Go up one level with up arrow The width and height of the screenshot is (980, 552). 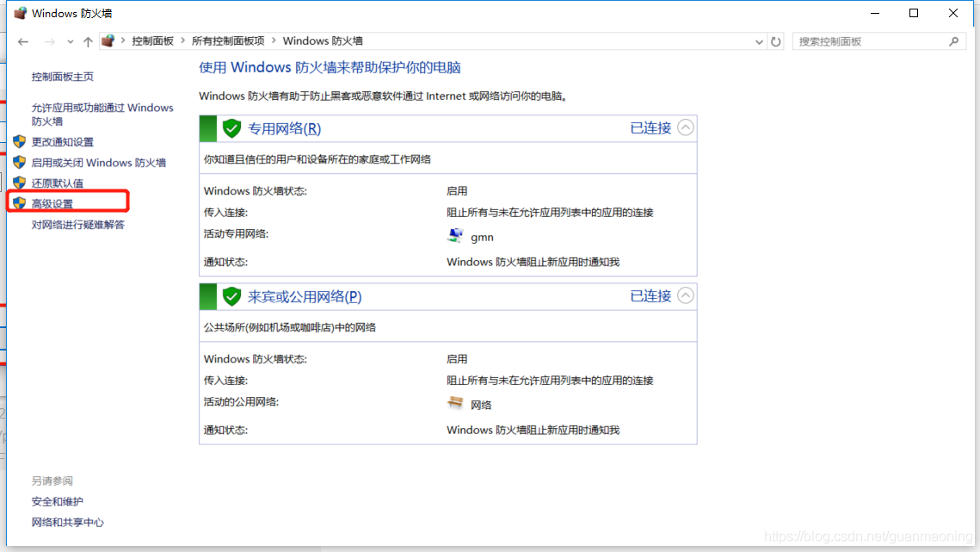pos(88,42)
